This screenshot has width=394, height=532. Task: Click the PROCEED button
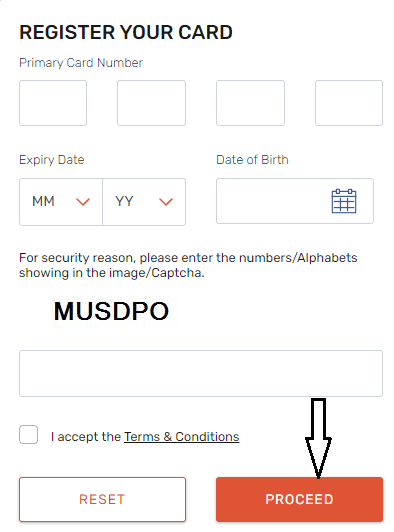(x=299, y=499)
